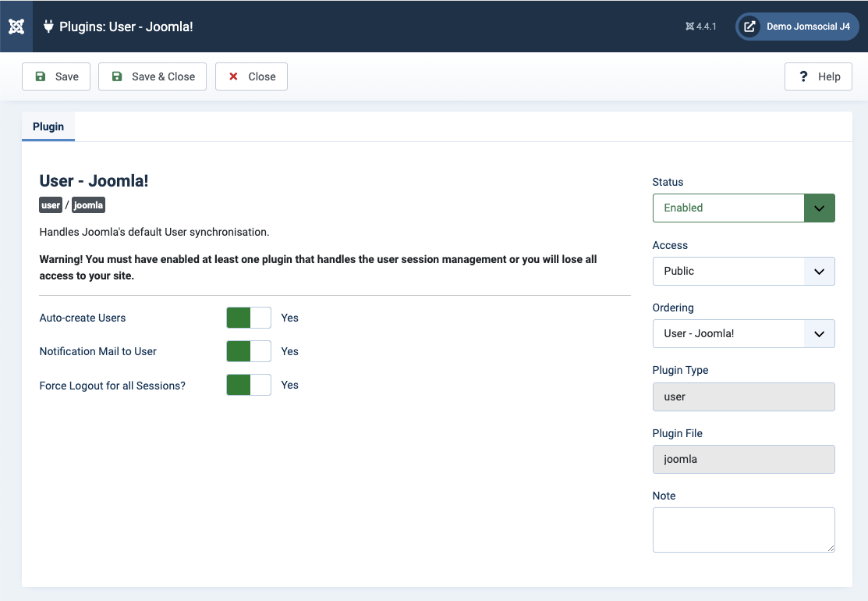Disable Notification Mail to User
Viewport: 868px width, 601px height.
click(249, 351)
